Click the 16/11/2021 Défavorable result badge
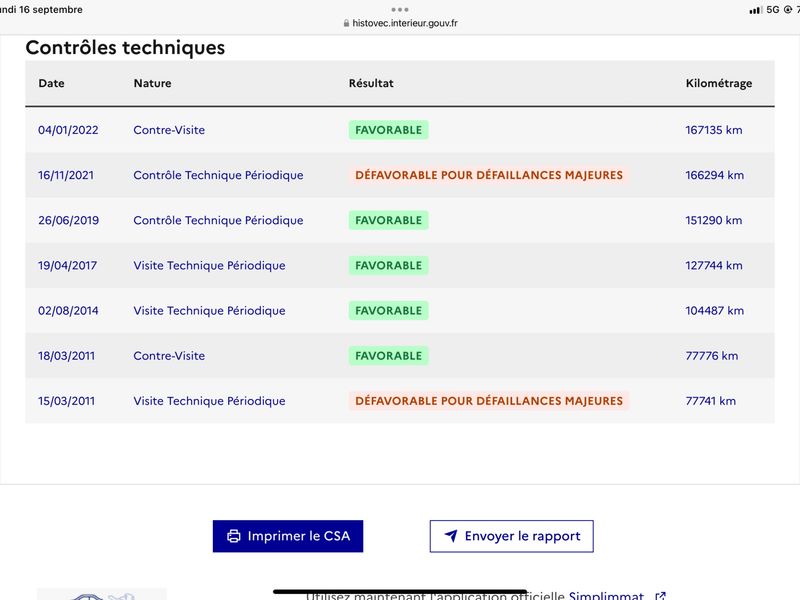Viewport: 800px width, 600px height. click(x=489, y=175)
